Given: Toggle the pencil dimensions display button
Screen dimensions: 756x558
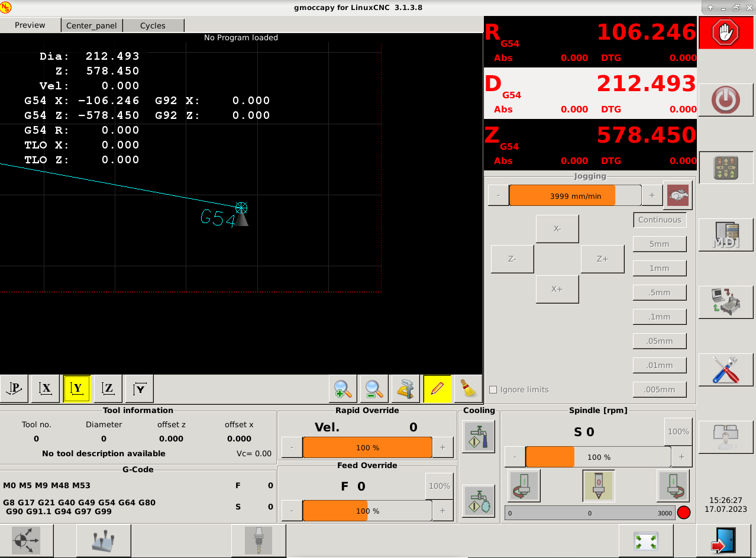Looking at the screenshot, I should point(437,389).
